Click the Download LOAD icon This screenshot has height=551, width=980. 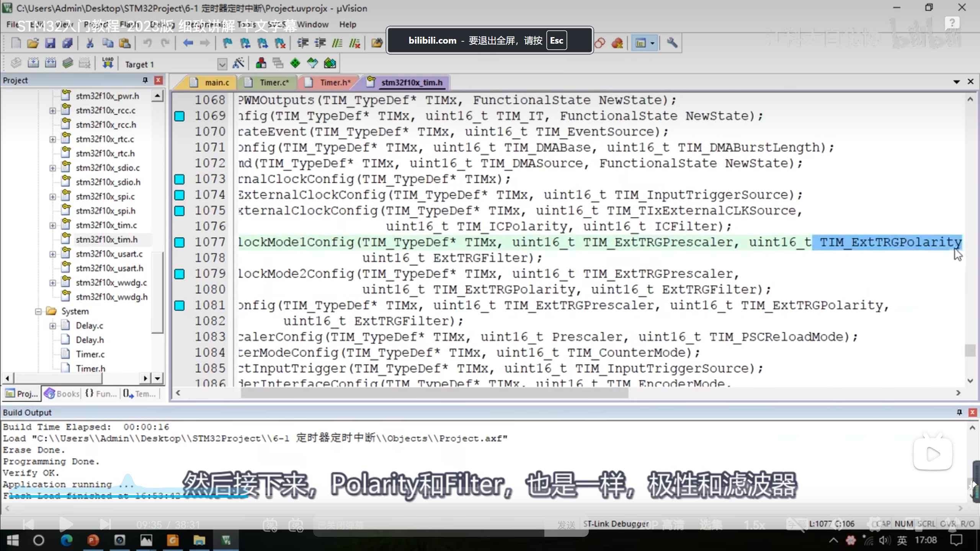point(108,63)
